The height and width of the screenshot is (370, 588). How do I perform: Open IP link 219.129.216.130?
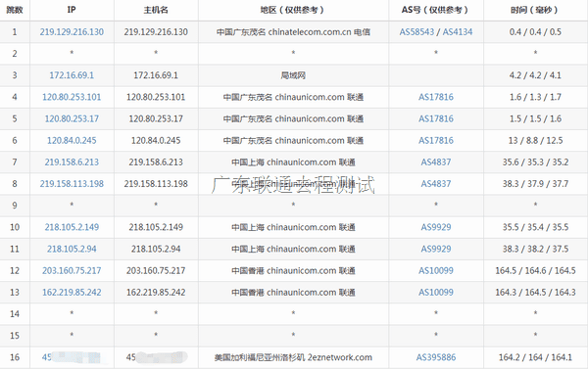(72, 32)
